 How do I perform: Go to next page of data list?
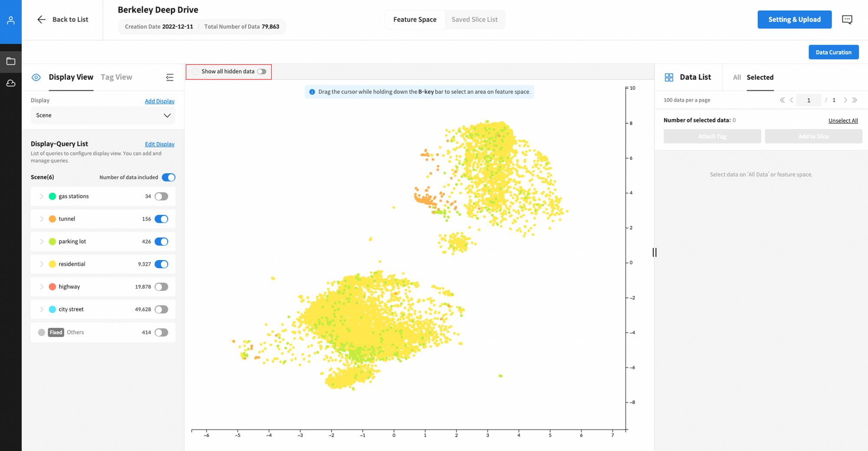click(x=845, y=100)
